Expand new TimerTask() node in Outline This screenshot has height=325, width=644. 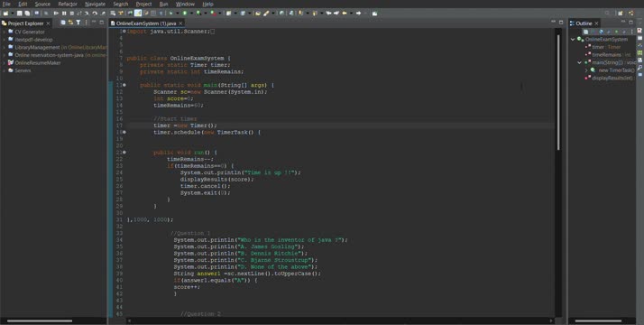pos(586,70)
